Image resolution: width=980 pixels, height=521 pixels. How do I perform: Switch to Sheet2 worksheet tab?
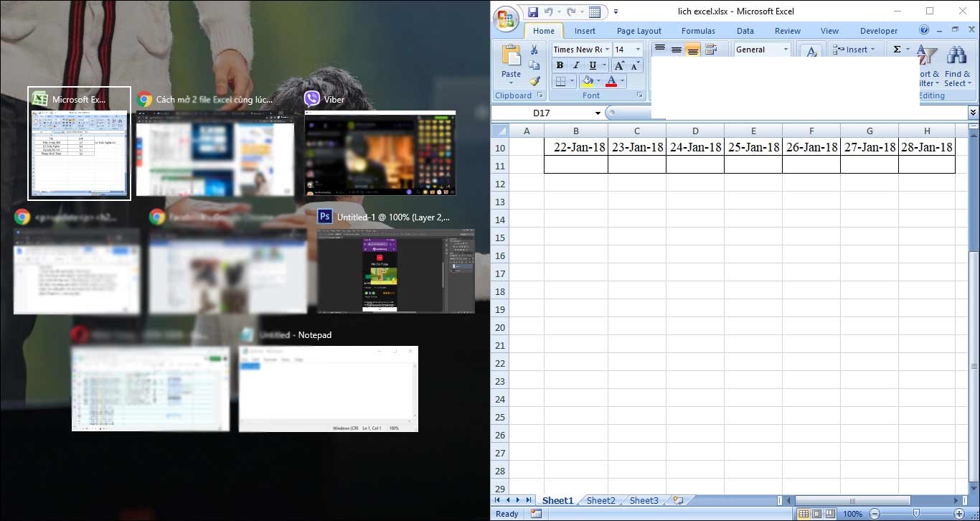click(600, 500)
